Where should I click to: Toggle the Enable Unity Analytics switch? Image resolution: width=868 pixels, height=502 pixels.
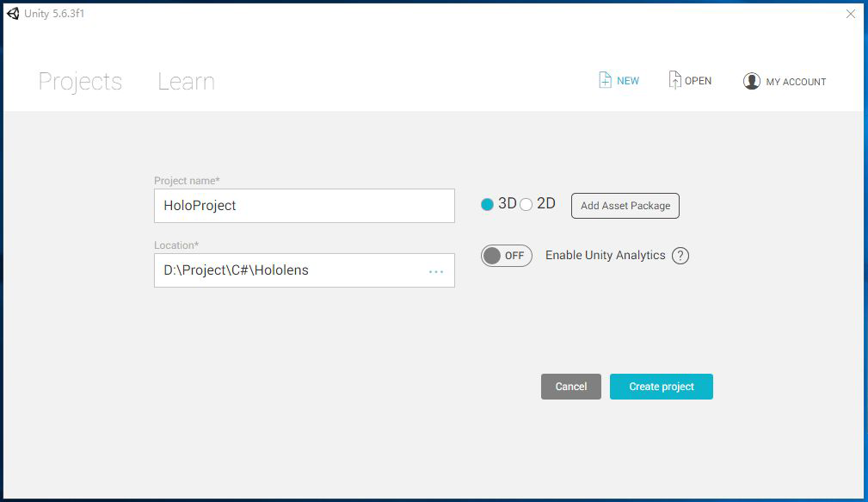pos(506,256)
